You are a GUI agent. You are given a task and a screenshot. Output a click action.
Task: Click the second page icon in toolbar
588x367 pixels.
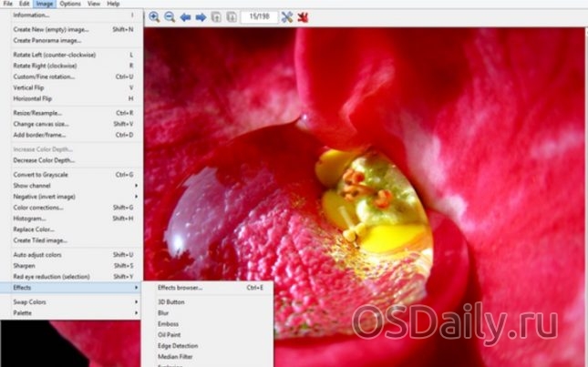(231, 16)
